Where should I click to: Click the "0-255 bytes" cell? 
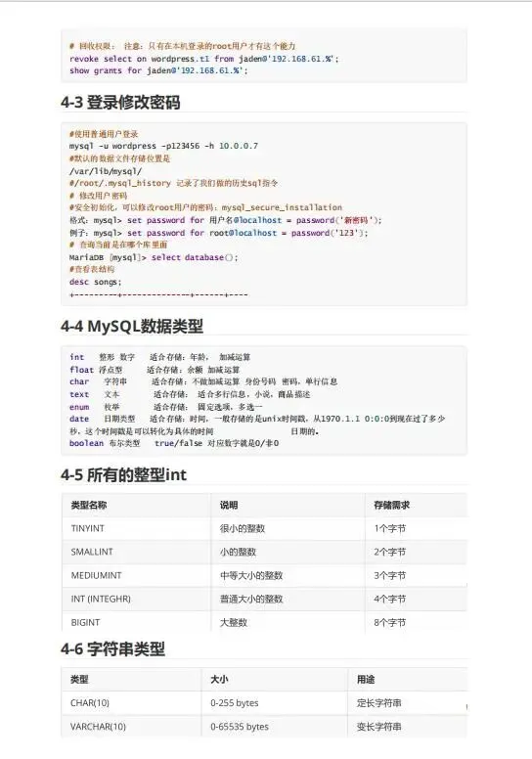(x=235, y=703)
